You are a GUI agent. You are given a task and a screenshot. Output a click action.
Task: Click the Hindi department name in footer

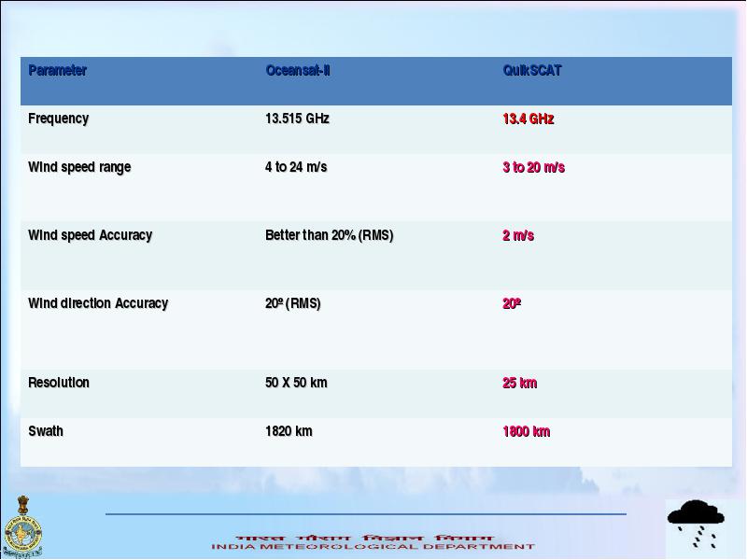pyautogui.click(x=364, y=538)
